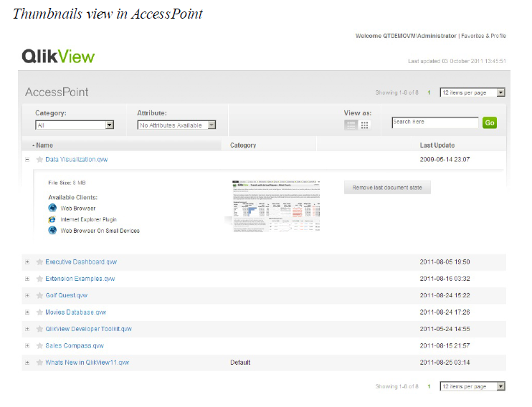
Task: Click the date 2011-08-25 03:14
Action: (445, 363)
